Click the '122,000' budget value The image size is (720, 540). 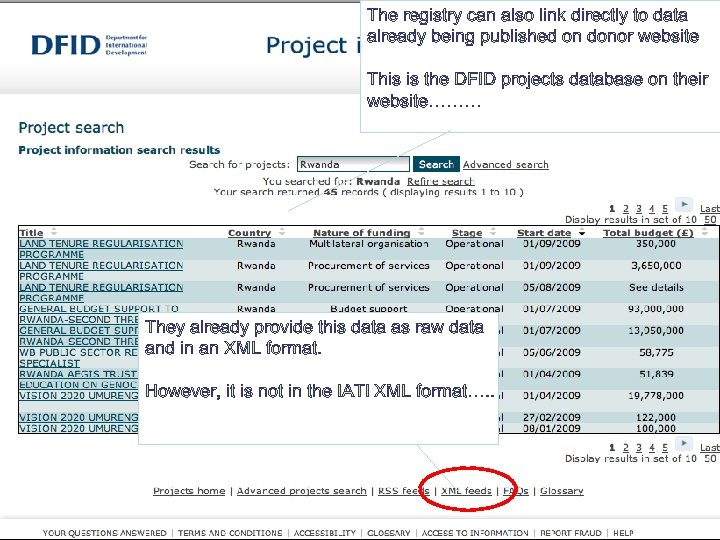click(656, 417)
